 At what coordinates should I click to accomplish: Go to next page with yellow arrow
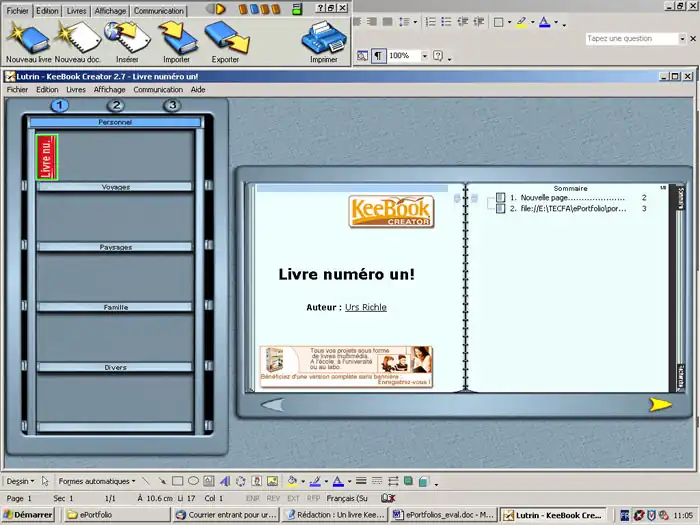(x=660, y=405)
